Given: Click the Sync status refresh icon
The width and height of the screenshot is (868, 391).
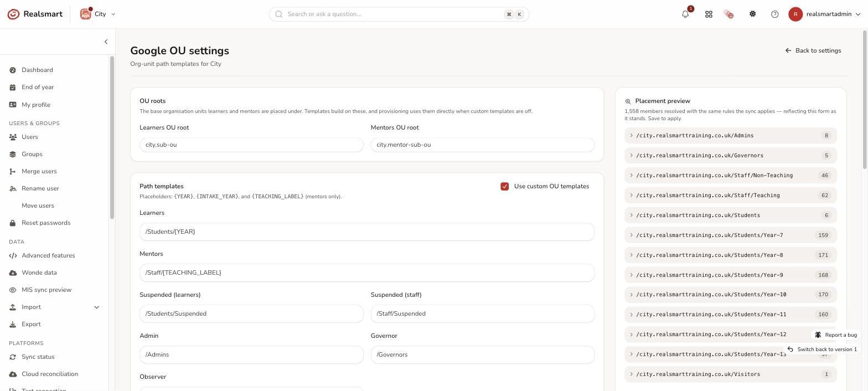Looking at the screenshot, I should 13,357.
